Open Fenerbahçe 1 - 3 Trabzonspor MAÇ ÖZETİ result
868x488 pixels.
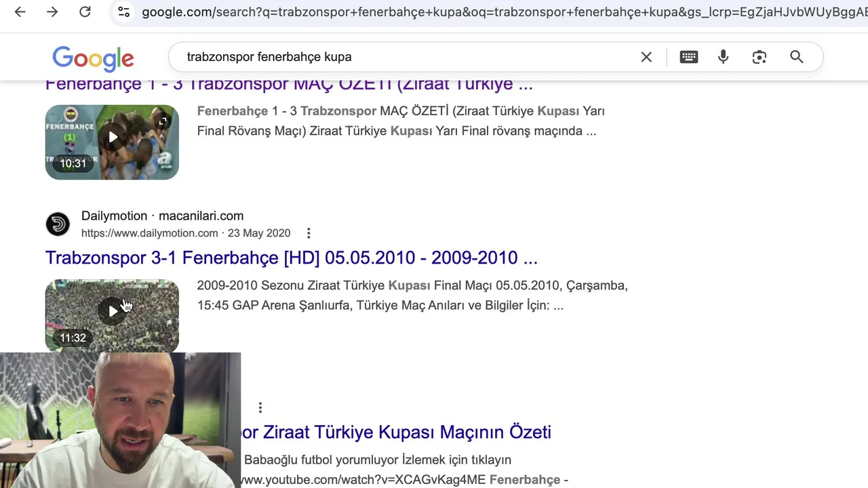289,85
